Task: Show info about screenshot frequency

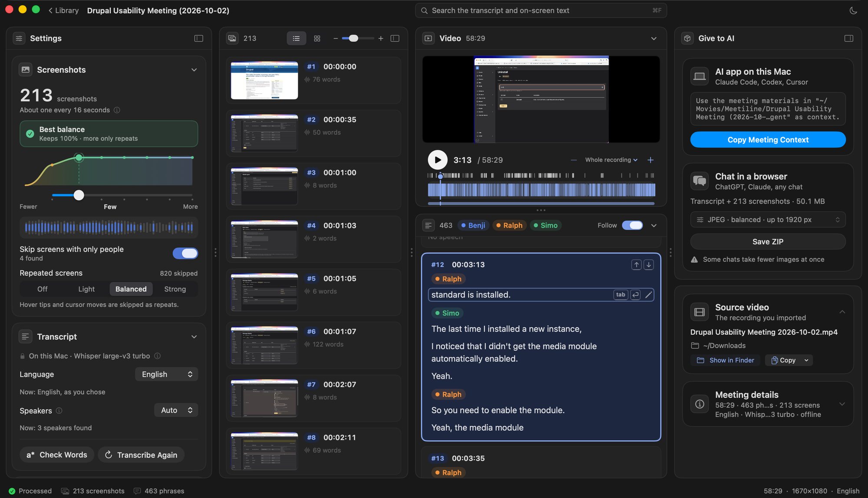Action: pyautogui.click(x=117, y=110)
